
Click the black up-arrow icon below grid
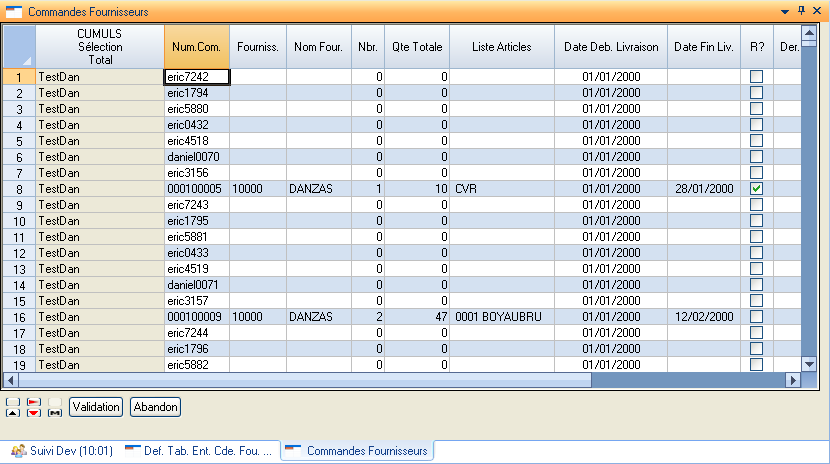click(12, 412)
